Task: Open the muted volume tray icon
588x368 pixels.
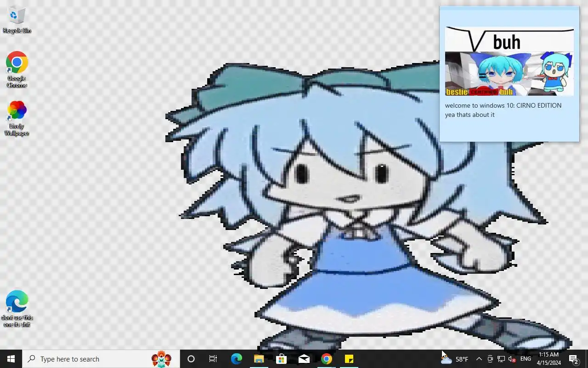Action: (x=512, y=359)
